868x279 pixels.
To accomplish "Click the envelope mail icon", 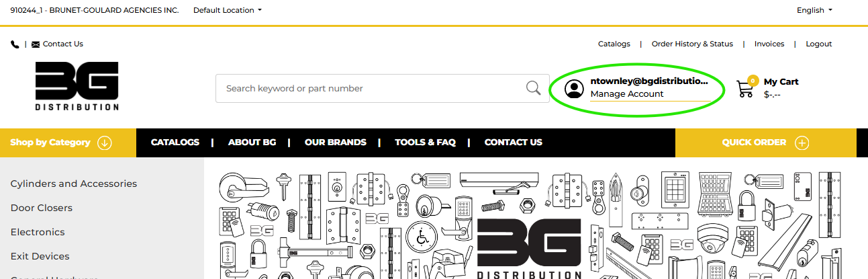I will [36, 44].
